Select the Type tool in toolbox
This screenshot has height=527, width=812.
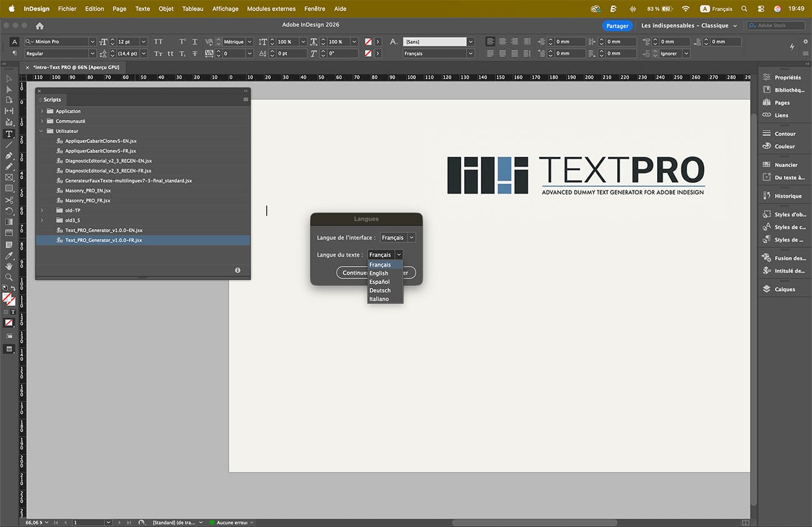tap(9, 134)
